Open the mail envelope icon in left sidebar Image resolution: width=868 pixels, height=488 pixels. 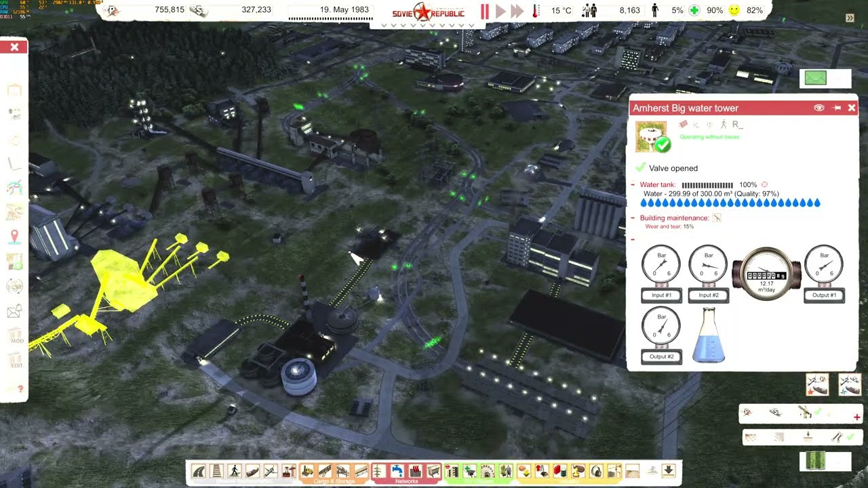point(15,312)
